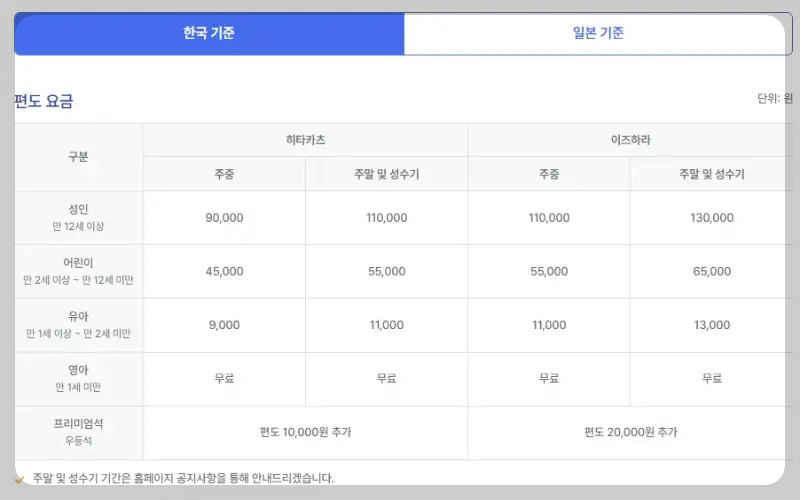Click 주말 및 성수기 header under 이즈하라

point(712,174)
